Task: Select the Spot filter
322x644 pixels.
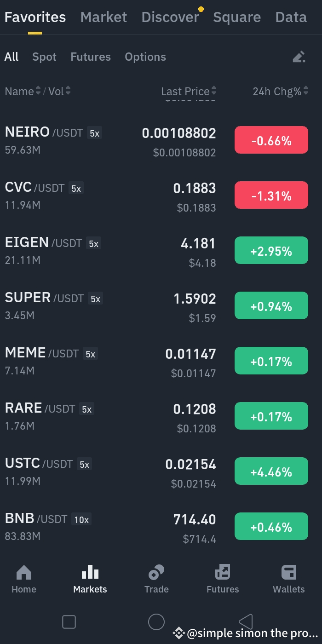Action: point(44,57)
